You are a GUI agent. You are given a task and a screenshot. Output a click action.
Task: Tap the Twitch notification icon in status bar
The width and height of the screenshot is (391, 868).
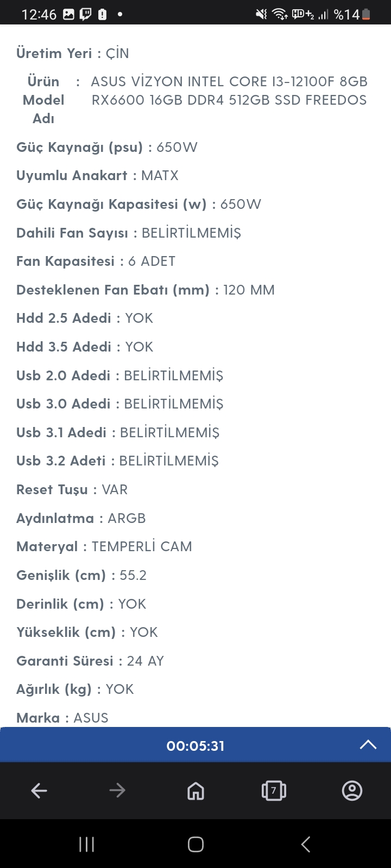click(x=85, y=14)
